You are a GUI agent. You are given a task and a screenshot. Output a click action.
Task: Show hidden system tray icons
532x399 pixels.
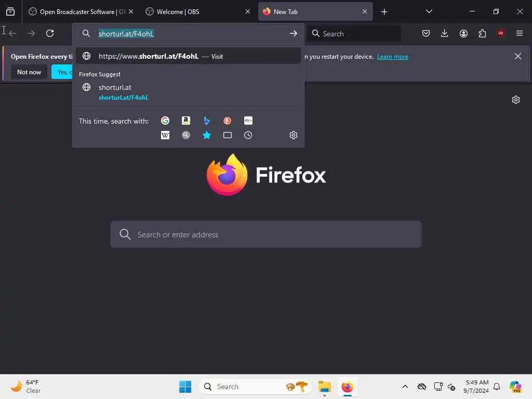click(405, 387)
